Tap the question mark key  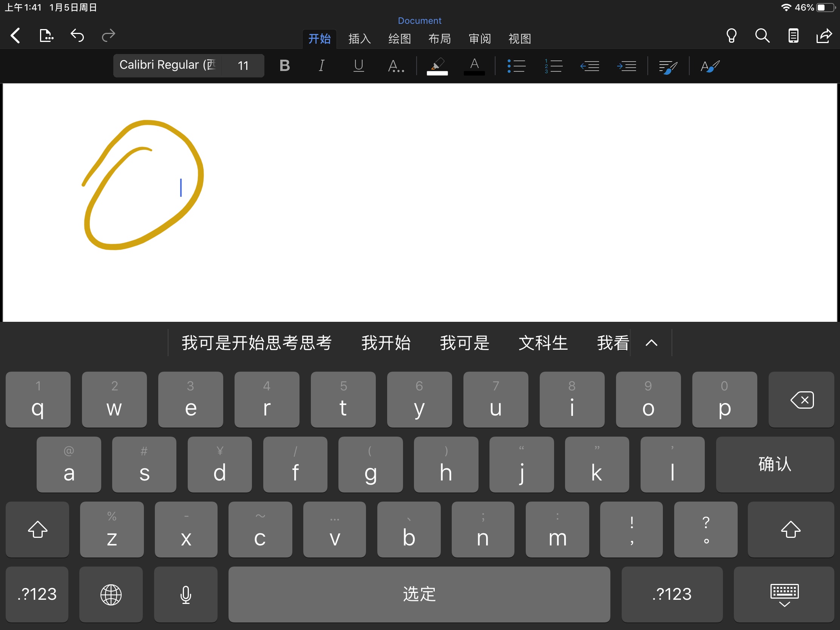pyautogui.click(x=706, y=530)
